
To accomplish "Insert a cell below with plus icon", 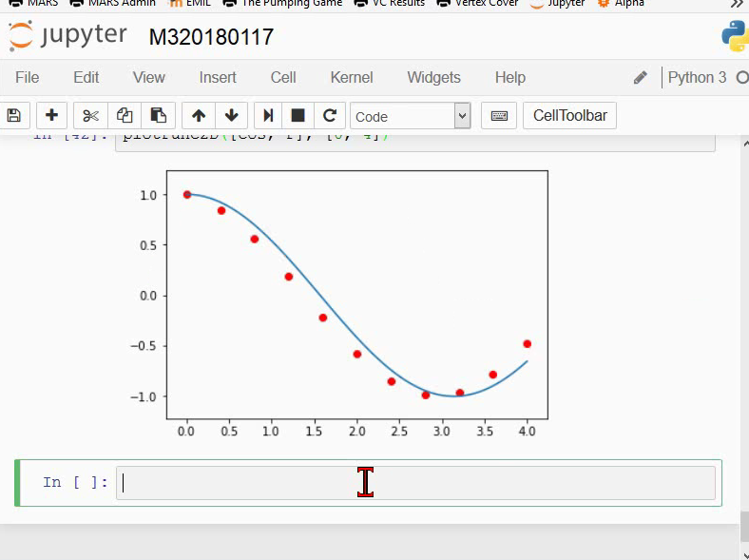I will click(51, 116).
